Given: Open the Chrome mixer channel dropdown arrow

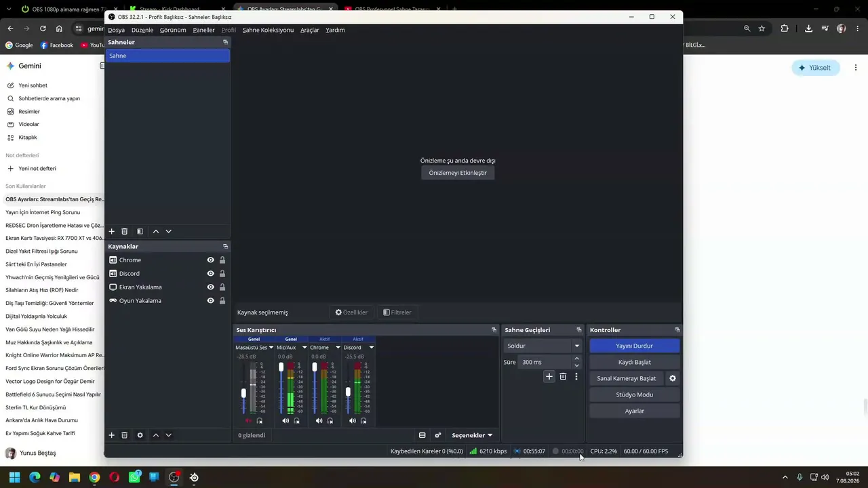Looking at the screenshot, I should 338,348.
